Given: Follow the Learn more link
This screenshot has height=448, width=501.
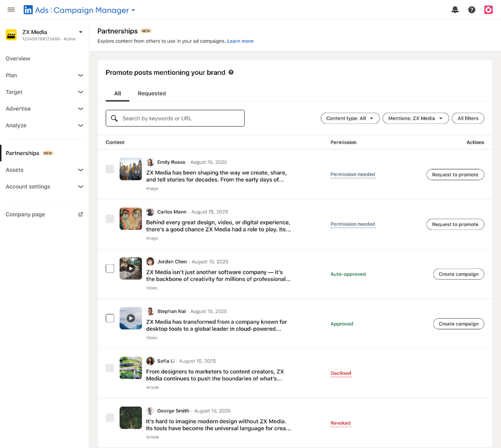Looking at the screenshot, I should (x=240, y=41).
